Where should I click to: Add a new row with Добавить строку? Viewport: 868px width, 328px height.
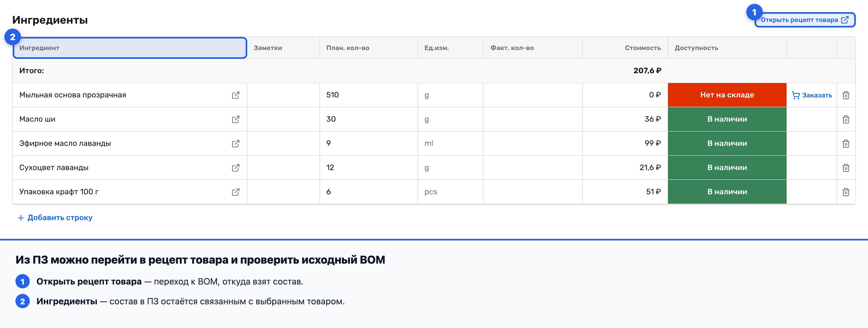[55, 218]
